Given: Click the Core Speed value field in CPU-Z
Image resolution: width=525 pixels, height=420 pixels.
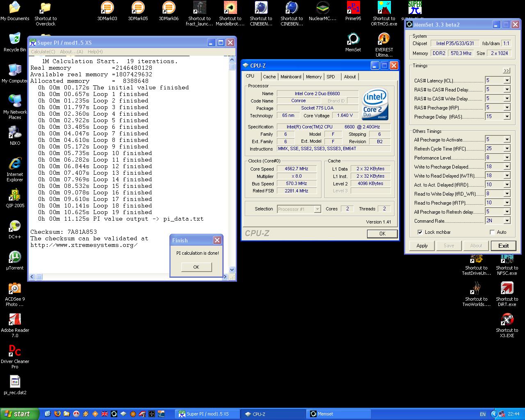Looking at the screenshot, I should [x=297, y=169].
